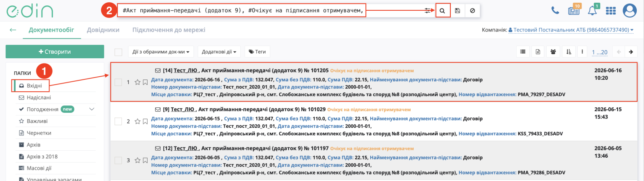Go to next page arrow

(631, 52)
